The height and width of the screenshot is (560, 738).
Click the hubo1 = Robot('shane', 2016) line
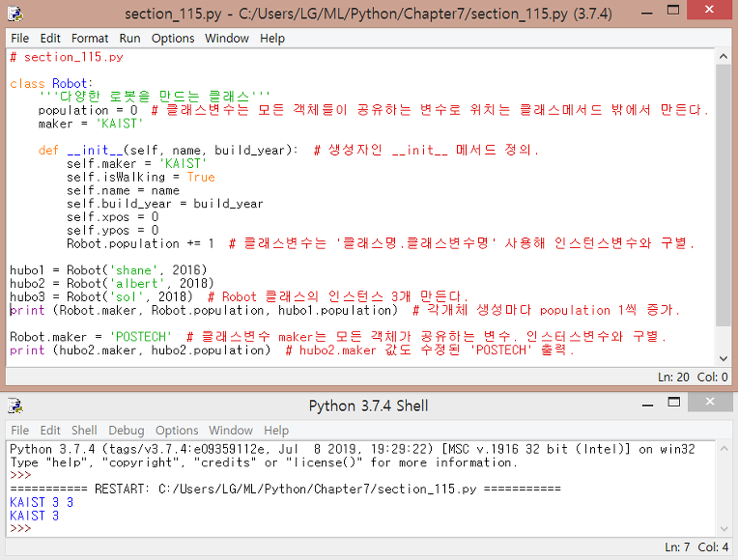pyautogui.click(x=108, y=269)
